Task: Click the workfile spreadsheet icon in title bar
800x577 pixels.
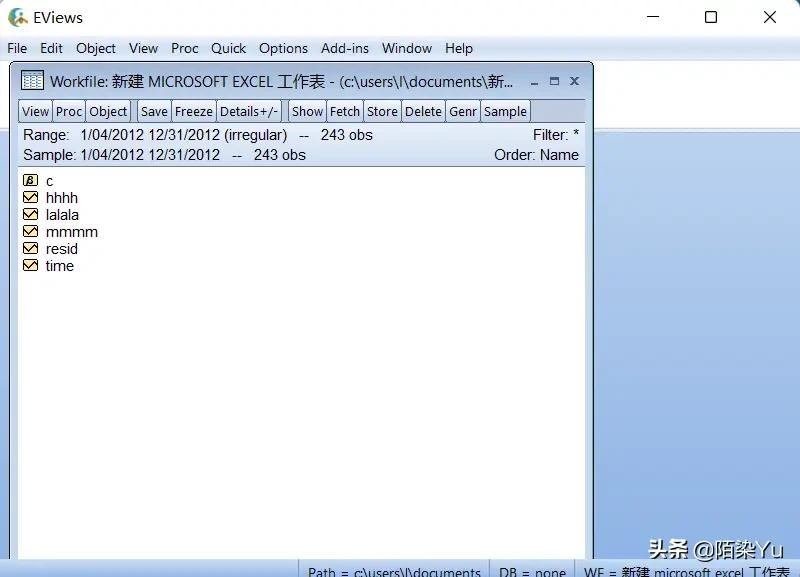Action: tap(30, 81)
